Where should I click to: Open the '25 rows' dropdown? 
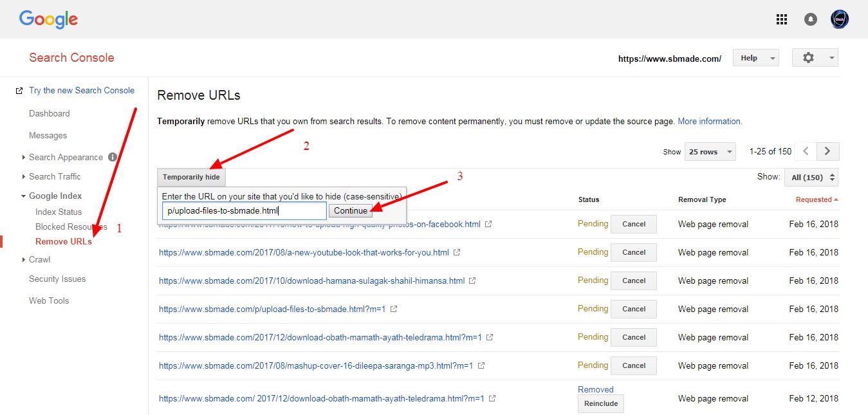point(710,151)
